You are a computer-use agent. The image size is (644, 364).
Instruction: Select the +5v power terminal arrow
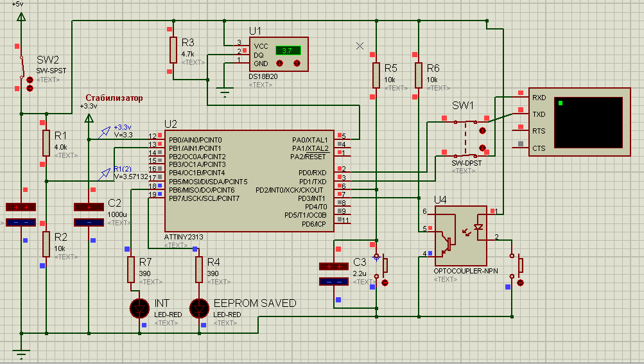click(x=21, y=17)
